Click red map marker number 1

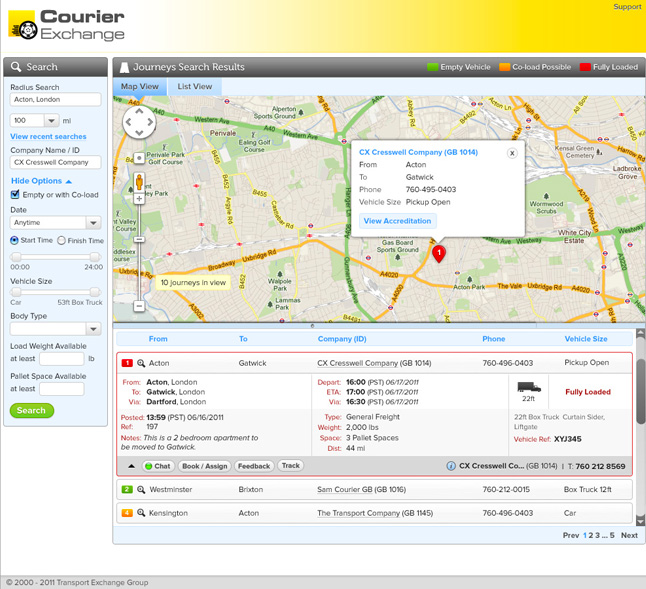click(439, 253)
